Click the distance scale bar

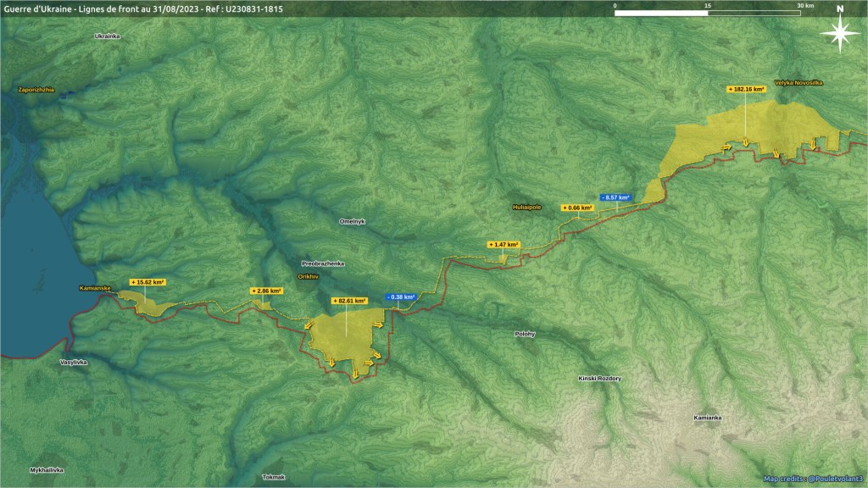707,14
